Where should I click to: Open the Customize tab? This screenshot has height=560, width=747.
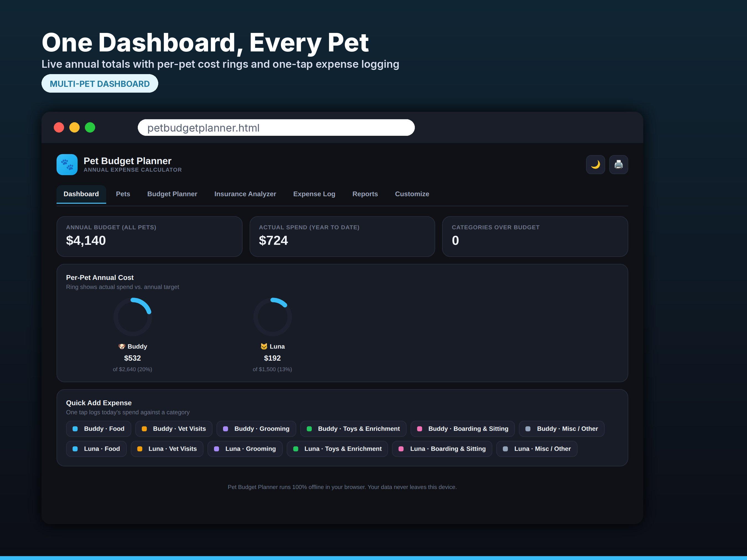(x=412, y=194)
